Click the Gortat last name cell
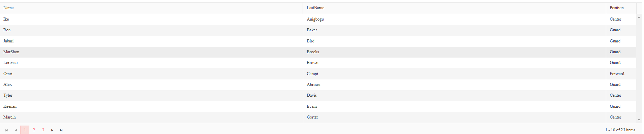Image resolution: width=644 pixels, height=134 pixels. click(x=454, y=117)
